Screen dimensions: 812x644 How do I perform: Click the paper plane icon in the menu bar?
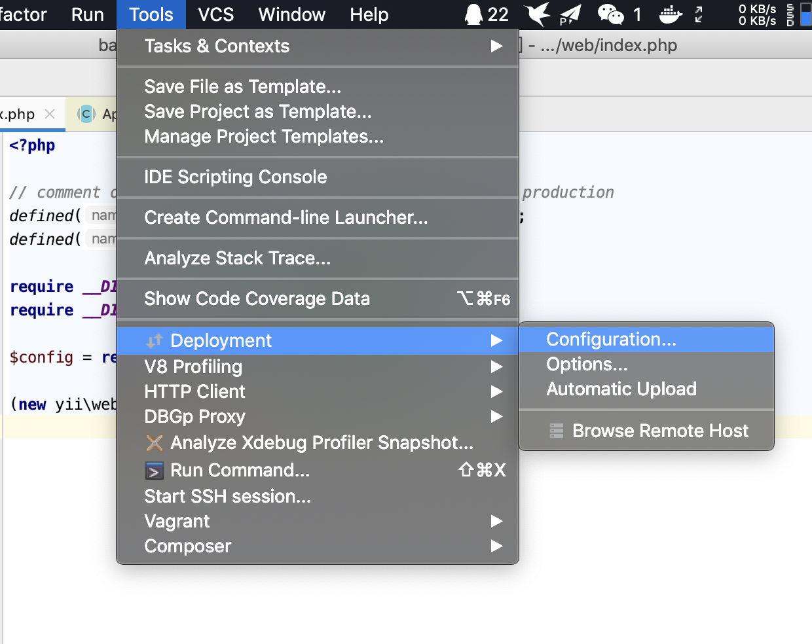point(570,14)
